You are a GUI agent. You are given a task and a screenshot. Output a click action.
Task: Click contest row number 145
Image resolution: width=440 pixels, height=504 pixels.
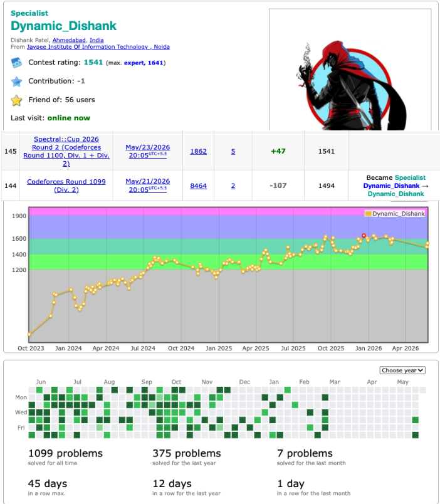(11, 152)
